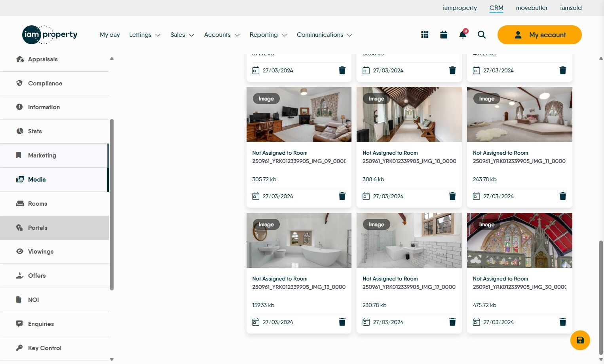Click the calendar icon on IMG_10 card
Viewport: 604px width, 364px height.
[x=366, y=196]
